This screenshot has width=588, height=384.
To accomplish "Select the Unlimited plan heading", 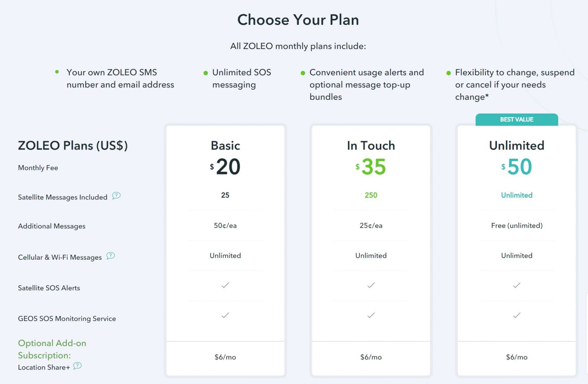I will (516, 145).
